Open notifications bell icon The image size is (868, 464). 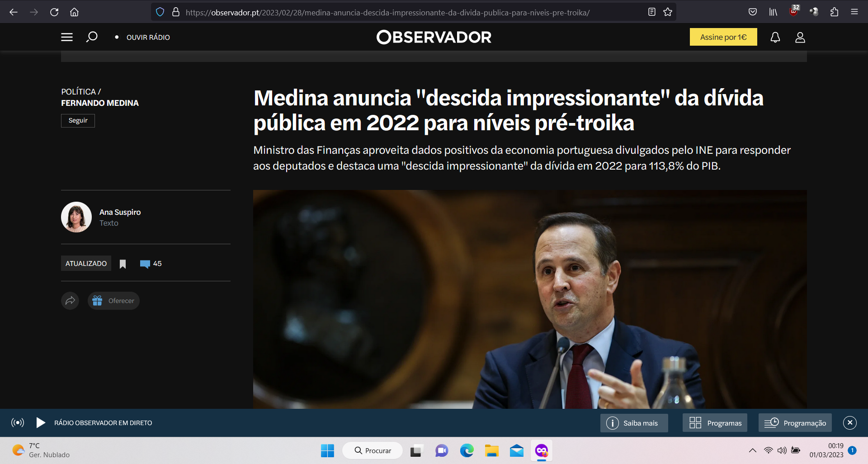click(775, 37)
